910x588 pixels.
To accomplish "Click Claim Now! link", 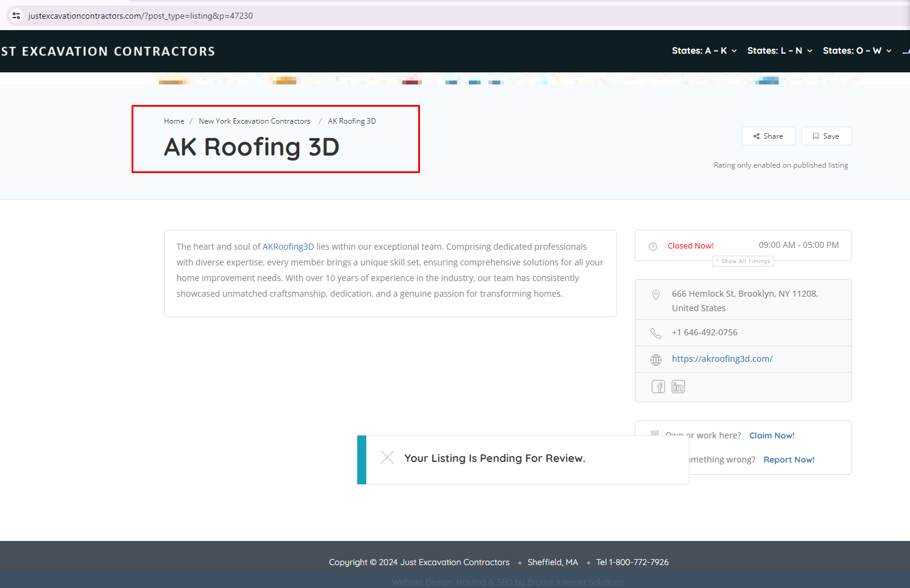I will click(x=772, y=435).
